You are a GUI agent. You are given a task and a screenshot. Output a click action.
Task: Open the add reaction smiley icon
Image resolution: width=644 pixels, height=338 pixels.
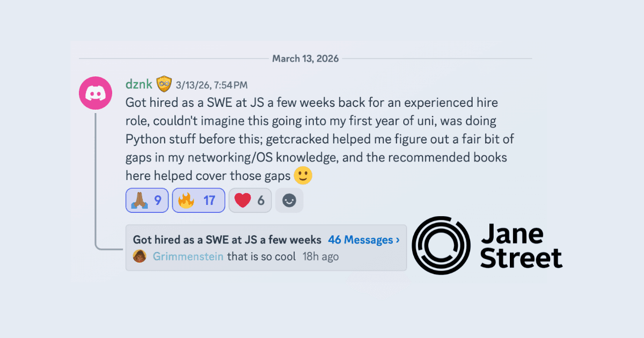[x=289, y=200]
